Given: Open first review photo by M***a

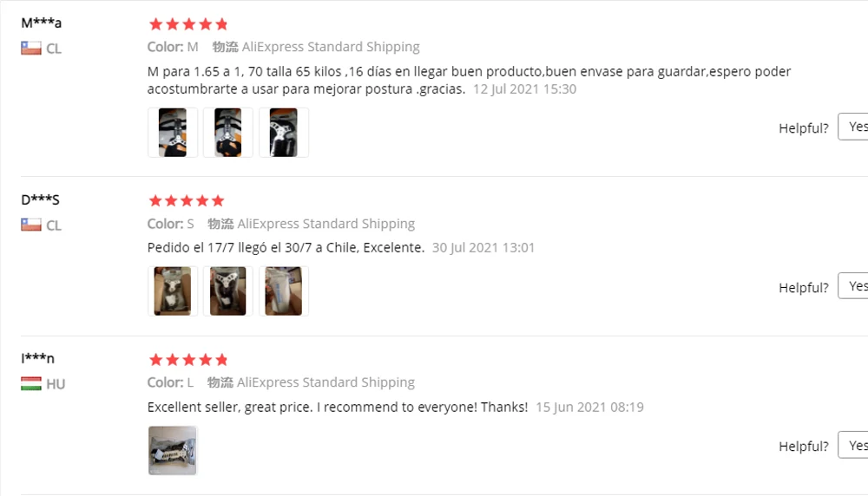Looking at the screenshot, I should coord(173,132).
